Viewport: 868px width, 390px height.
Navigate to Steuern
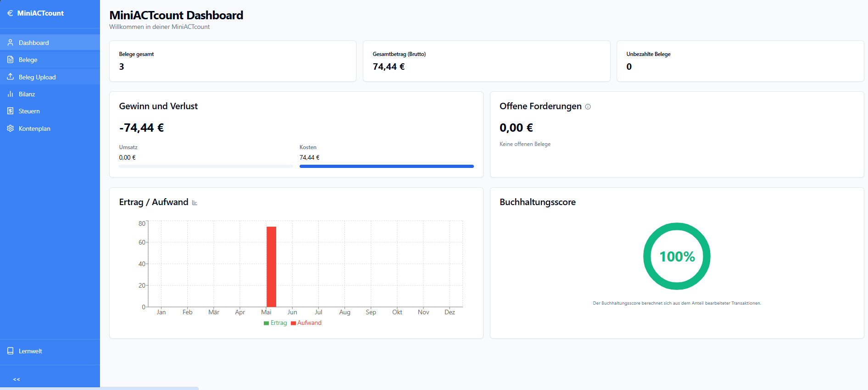[50, 111]
